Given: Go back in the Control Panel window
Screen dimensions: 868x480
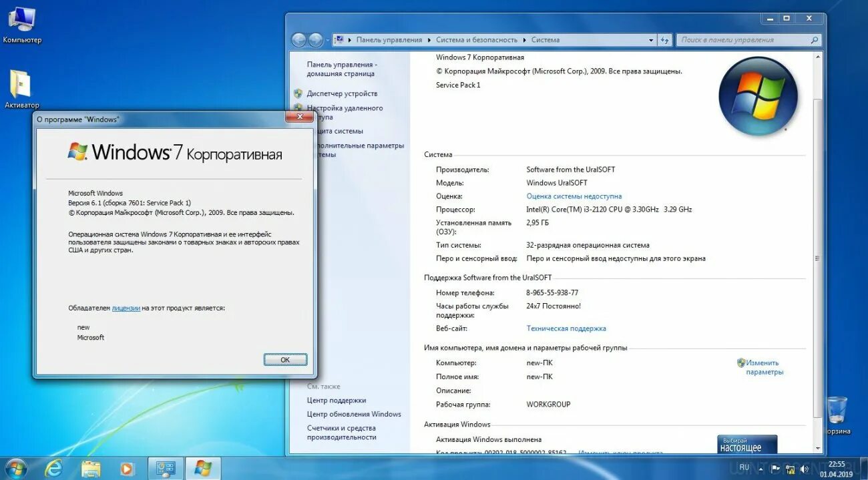Looking at the screenshot, I should (299, 40).
